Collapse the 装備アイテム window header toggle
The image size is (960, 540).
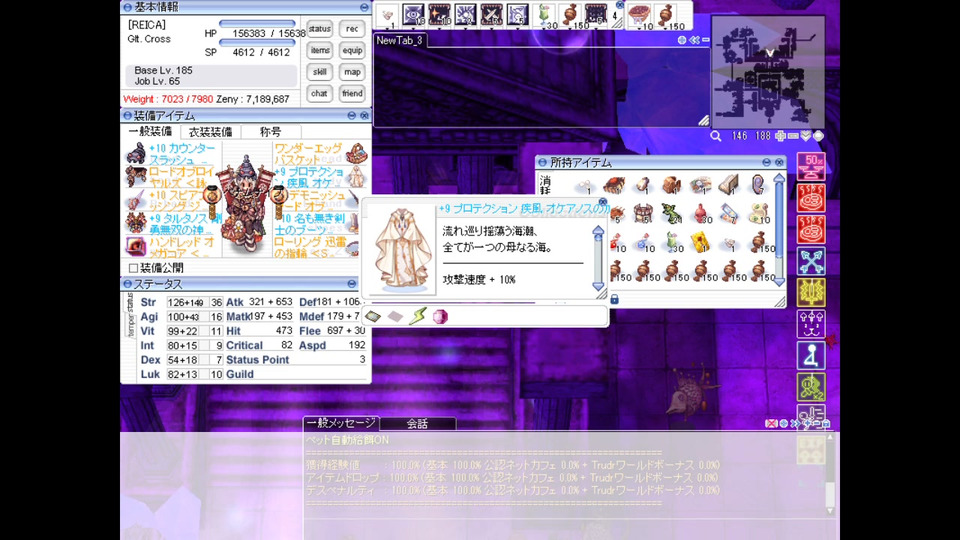coord(127,115)
